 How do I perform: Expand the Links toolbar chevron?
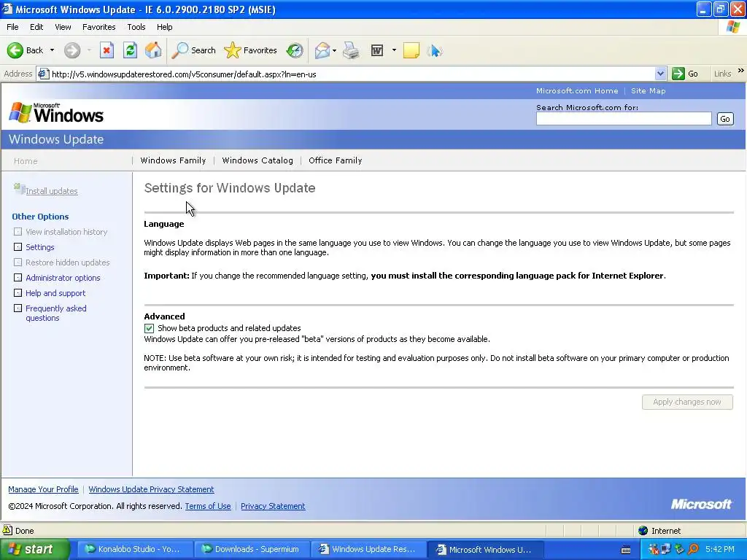741,71
